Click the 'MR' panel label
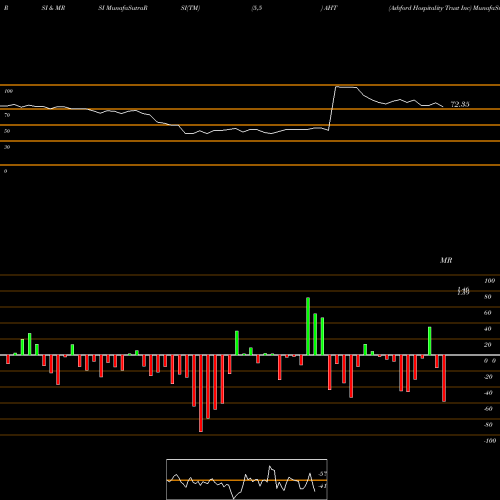This screenshot has height=500, width=500. click(446, 260)
